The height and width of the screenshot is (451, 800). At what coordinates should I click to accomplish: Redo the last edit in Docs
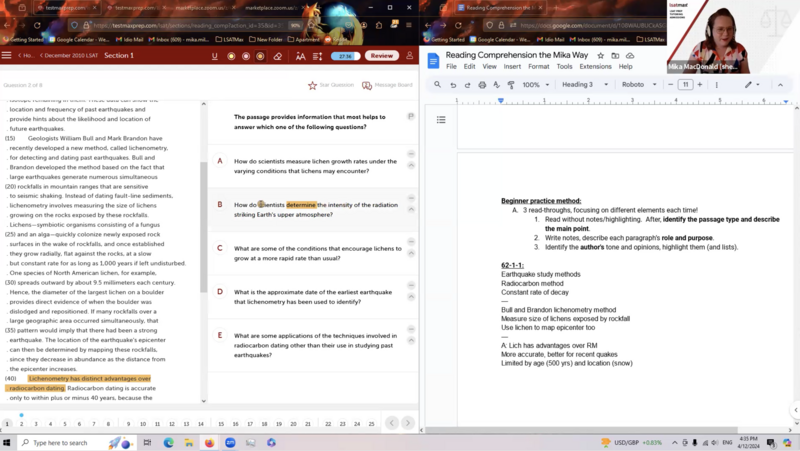point(467,85)
